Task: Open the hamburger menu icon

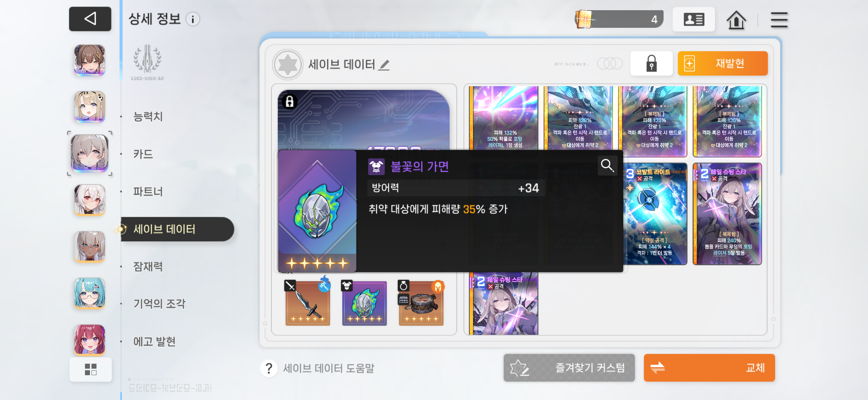Action: (x=779, y=20)
